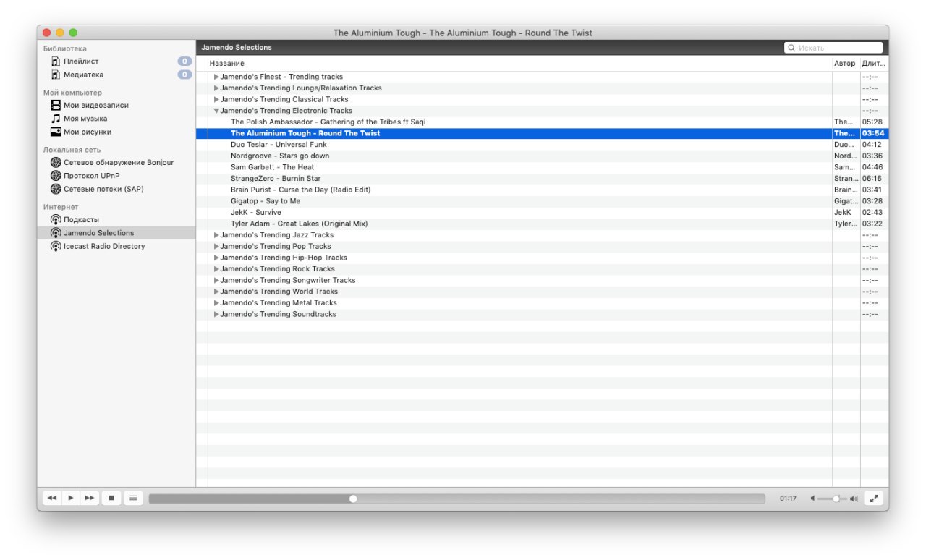Toggle the playlist view button
The height and width of the screenshot is (560, 926).
(x=133, y=499)
